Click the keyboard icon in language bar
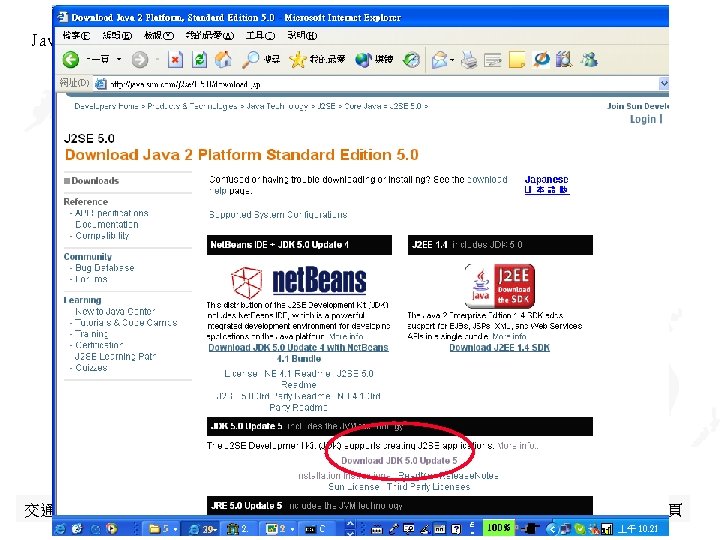Viewport: 720px width, 540px height. coord(377,529)
